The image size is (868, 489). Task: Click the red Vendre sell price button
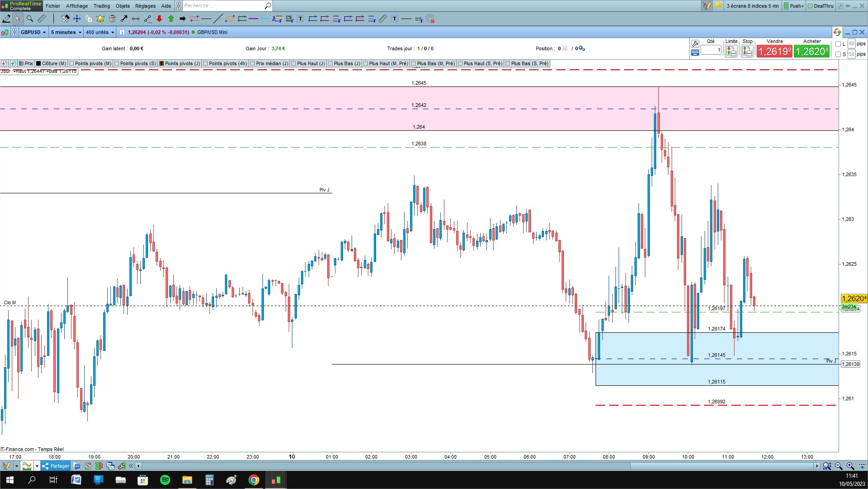pos(774,51)
